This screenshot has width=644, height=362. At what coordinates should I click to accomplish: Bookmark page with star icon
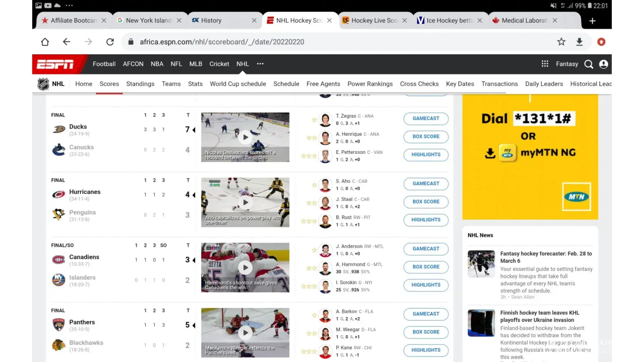tap(561, 42)
